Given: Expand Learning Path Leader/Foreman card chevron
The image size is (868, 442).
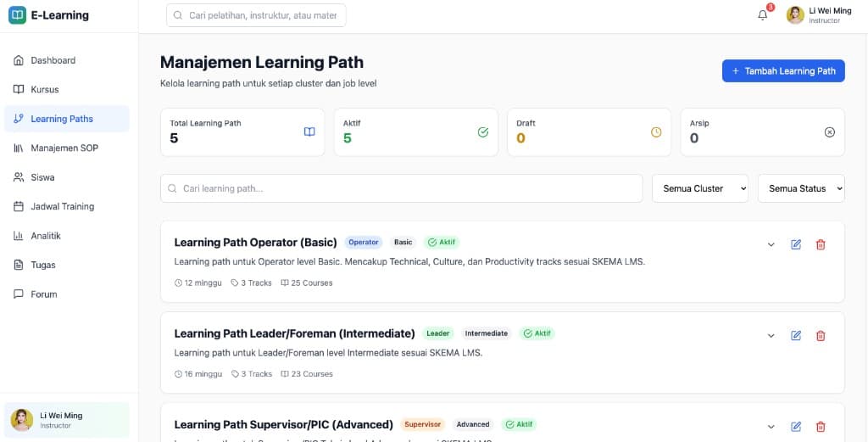Looking at the screenshot, I should 771,336.
